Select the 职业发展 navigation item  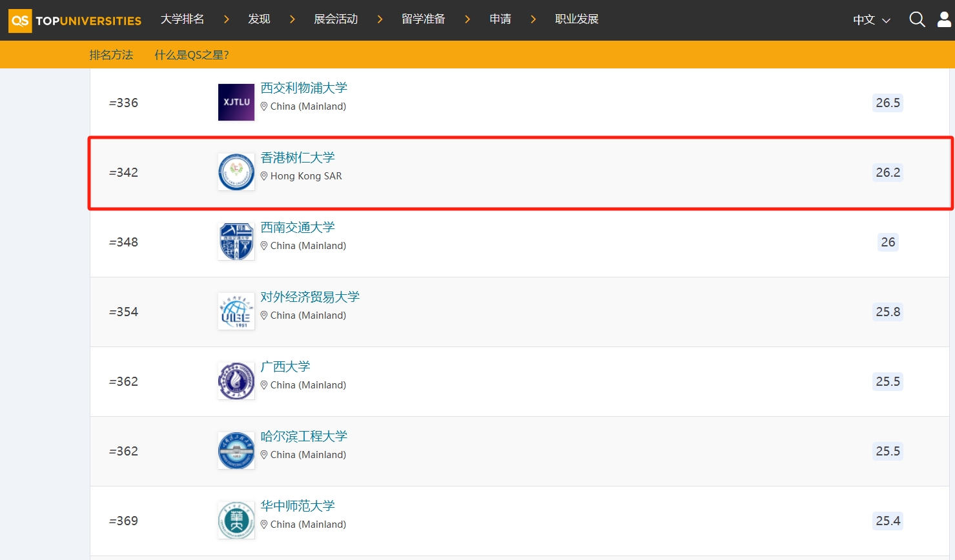pyautogui.click(x=576, y=19)
